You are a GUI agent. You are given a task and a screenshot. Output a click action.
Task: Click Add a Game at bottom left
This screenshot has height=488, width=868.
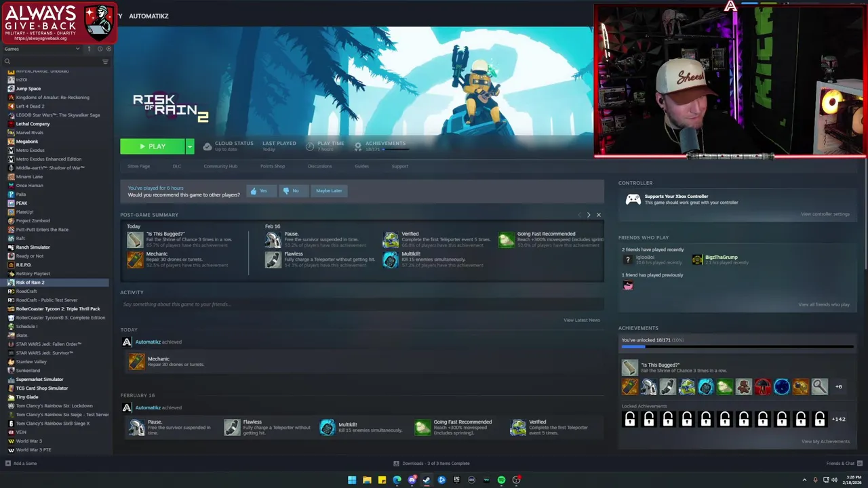pos(21,464)
